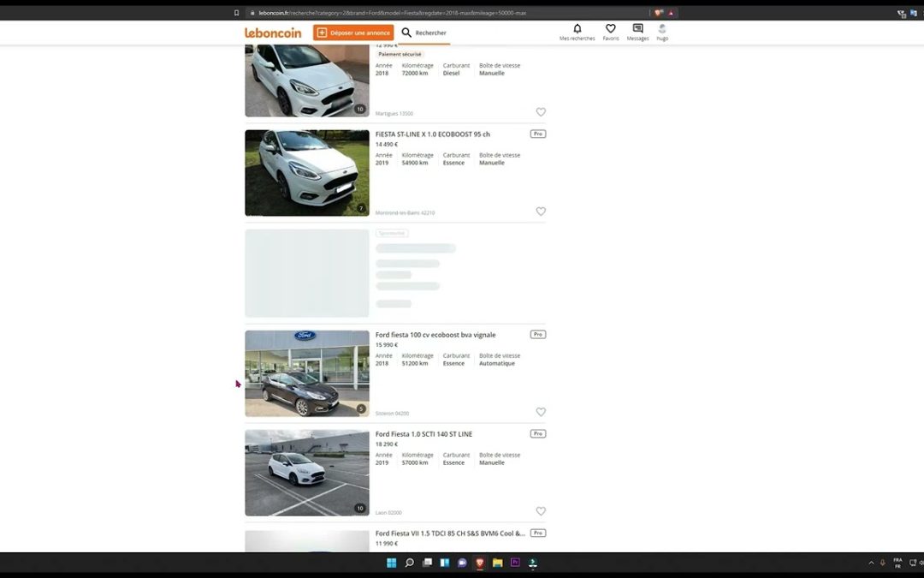This screenshot has width=924, height=578.
Task: Open Task View icon in taskbar
Action: point(427,563)
